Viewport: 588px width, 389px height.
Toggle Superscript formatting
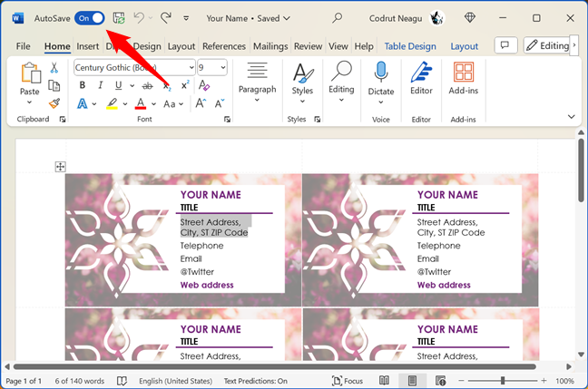(x=185, y=85)
